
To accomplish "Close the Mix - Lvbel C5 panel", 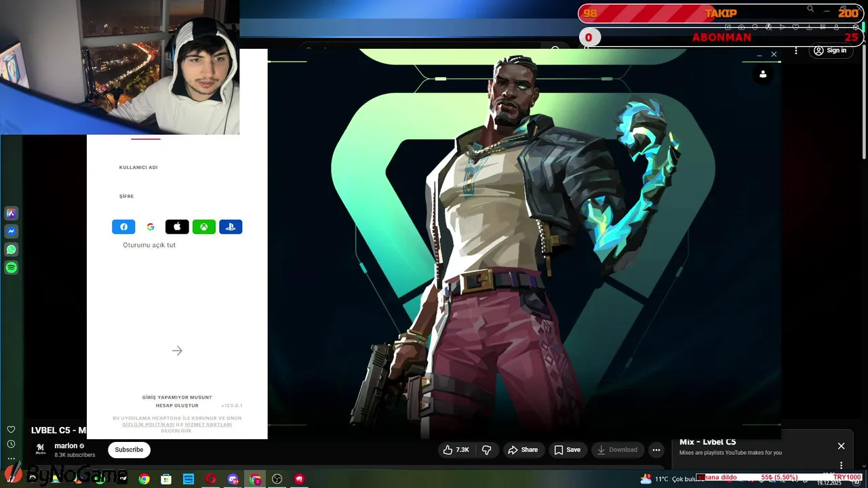I will coord(841,446).
